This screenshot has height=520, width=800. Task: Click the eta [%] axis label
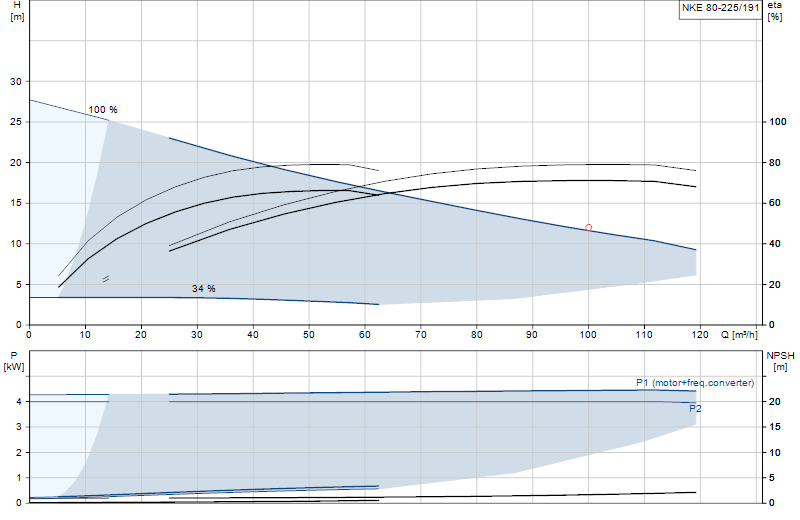774,11
